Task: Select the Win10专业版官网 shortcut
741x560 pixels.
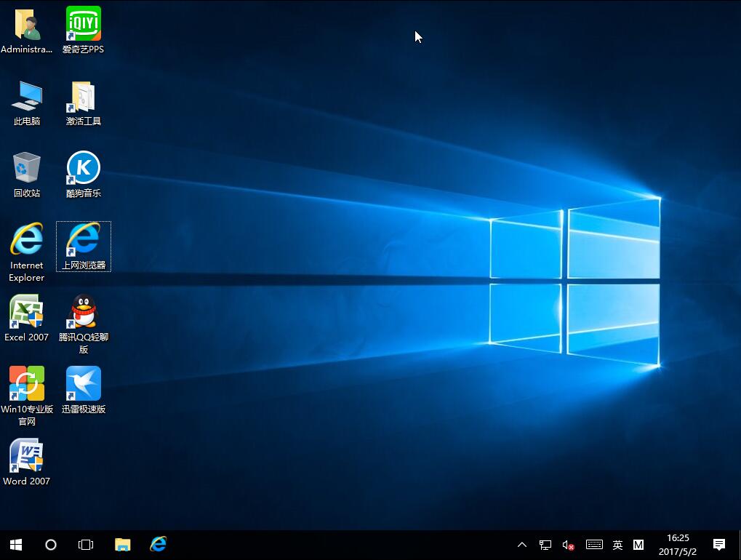Action: coord(27,384)
